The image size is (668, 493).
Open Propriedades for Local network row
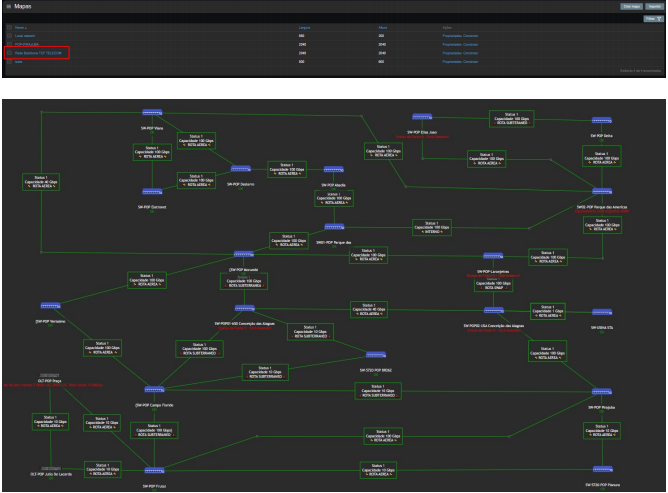(452, 36)
